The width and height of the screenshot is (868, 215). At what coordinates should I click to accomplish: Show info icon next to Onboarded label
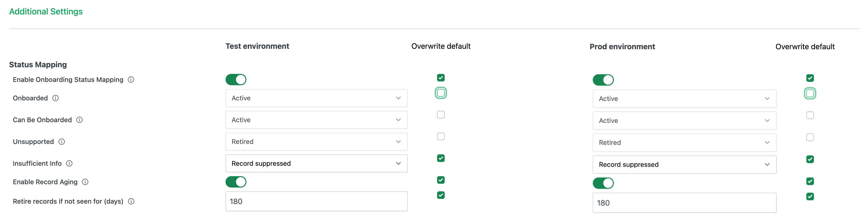tap(55, 98)
